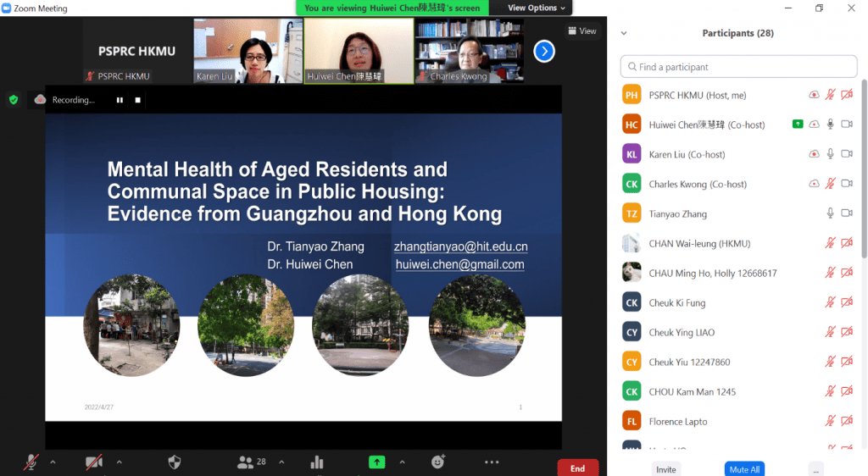Screen dimensions: 868x476
Task: Open huiwei.chen@gmail.com email link
Action: tap(459, 264)
